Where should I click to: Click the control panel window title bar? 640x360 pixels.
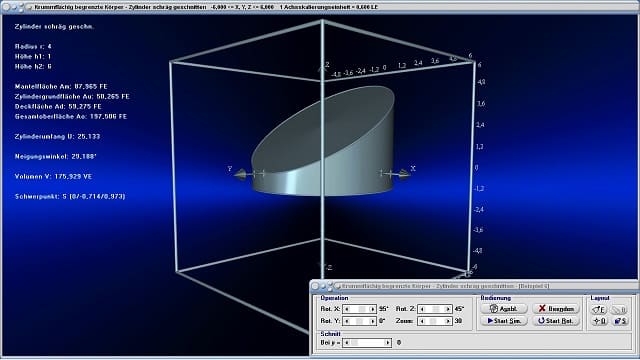click(474, 286)
